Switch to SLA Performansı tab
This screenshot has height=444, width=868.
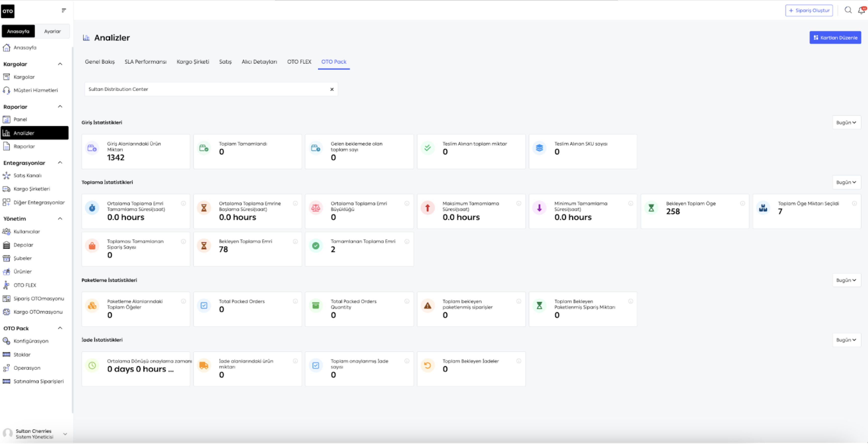(145, 62)
